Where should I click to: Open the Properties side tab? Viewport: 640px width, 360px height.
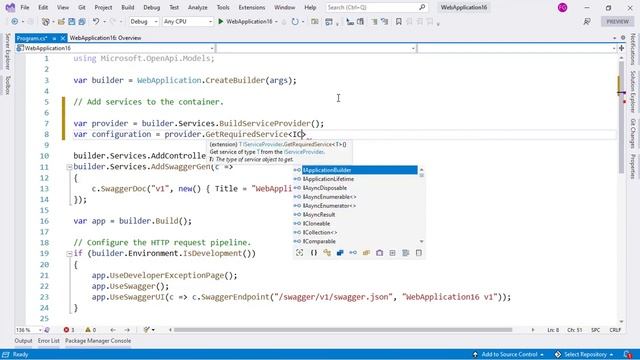coord(633,167)
